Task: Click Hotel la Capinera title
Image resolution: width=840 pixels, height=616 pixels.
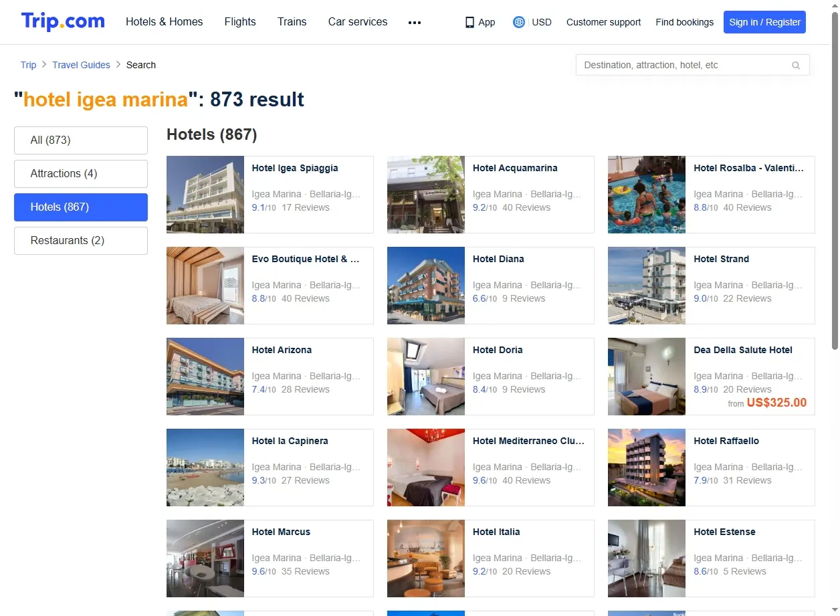Action: [290, 441]
